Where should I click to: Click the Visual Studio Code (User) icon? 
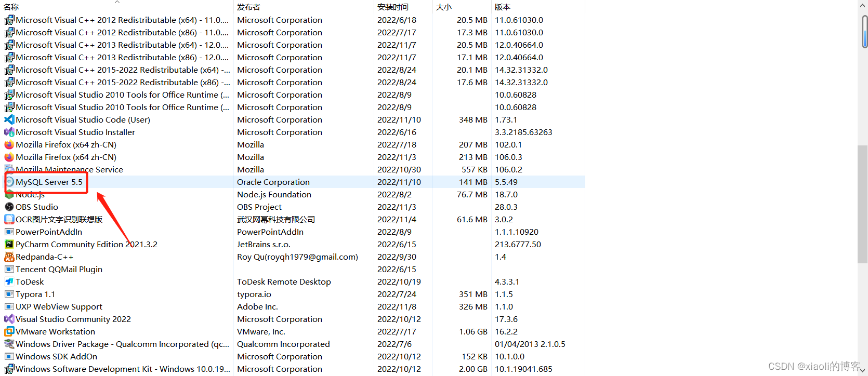[x=9, y=120]
